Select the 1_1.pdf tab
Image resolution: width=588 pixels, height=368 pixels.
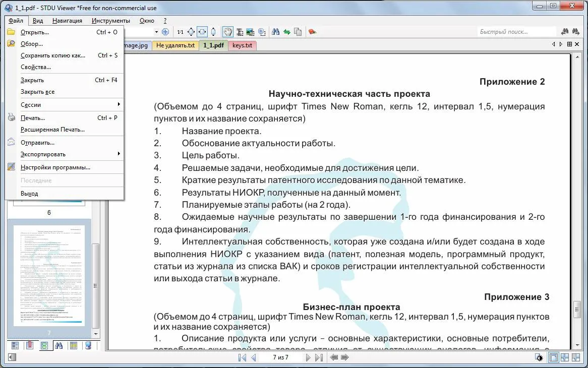[x=213, y=45]
